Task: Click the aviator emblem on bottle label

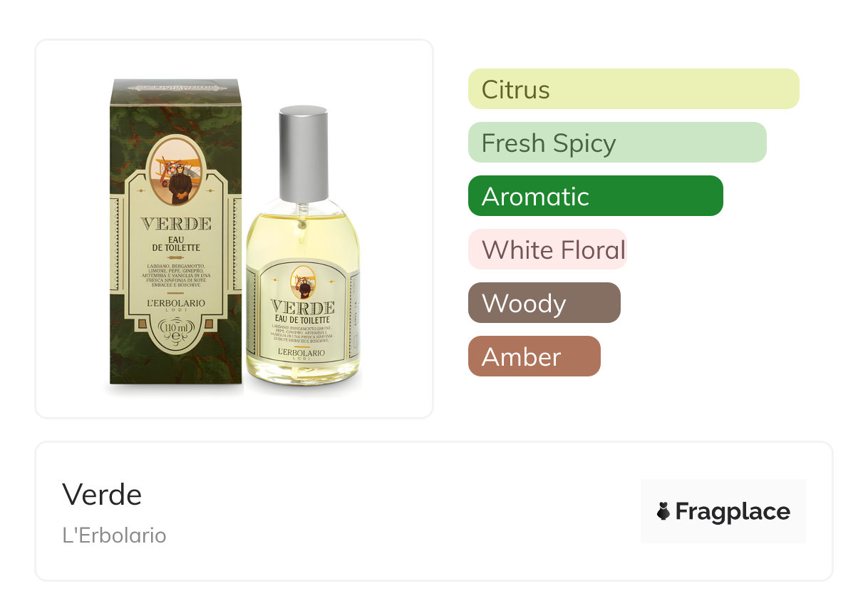Action: [x=303, y=281]
